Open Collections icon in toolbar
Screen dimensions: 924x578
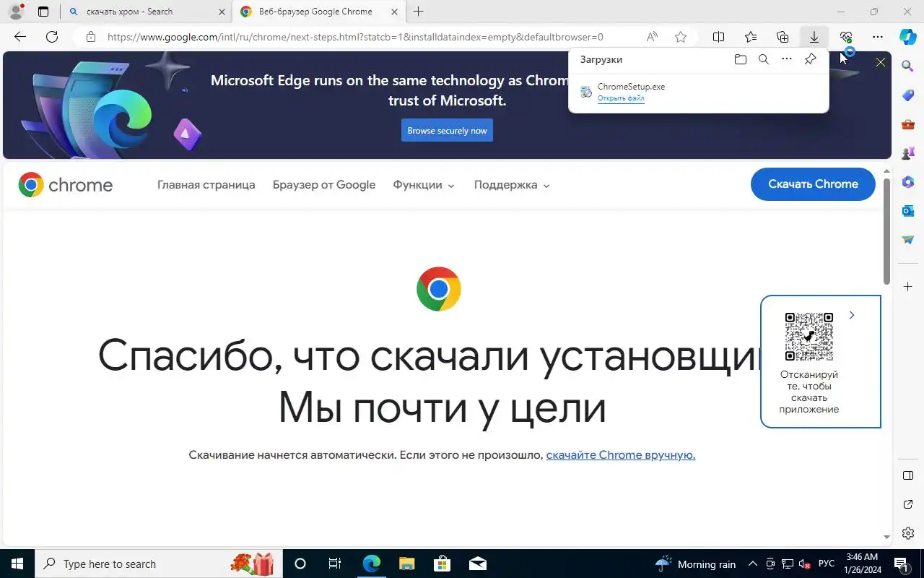[x=783, y=37]
